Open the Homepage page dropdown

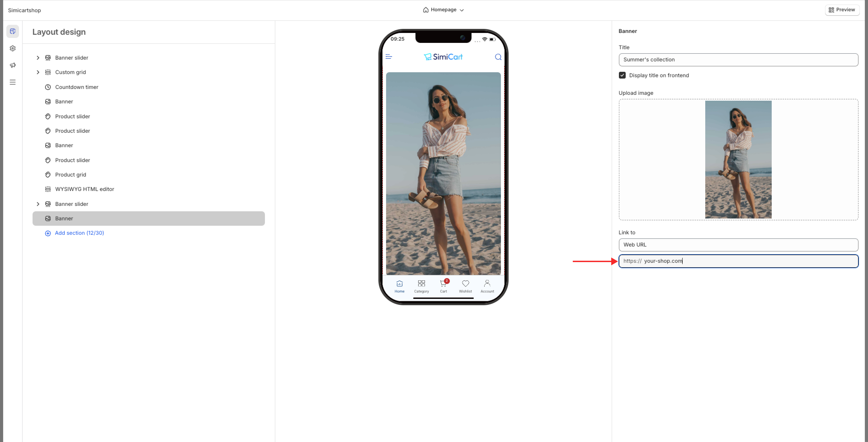443,10
